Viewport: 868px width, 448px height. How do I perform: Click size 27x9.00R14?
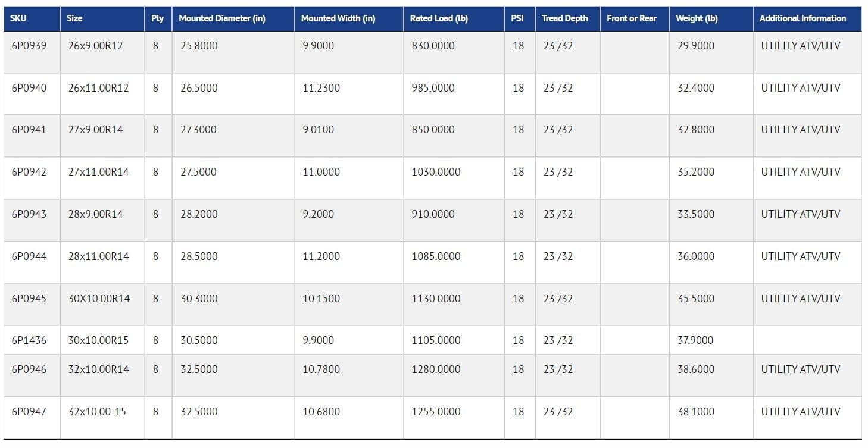point(96,130)
